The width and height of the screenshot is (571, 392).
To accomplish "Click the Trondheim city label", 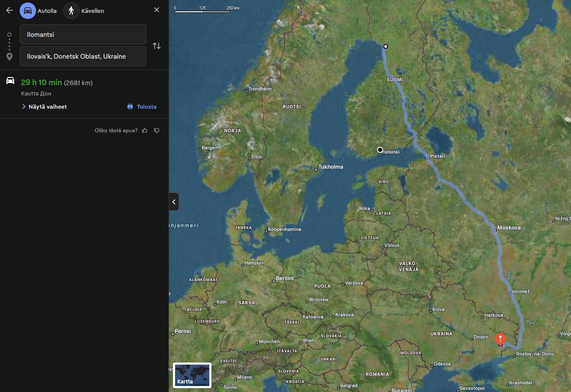I will point(260,89).
